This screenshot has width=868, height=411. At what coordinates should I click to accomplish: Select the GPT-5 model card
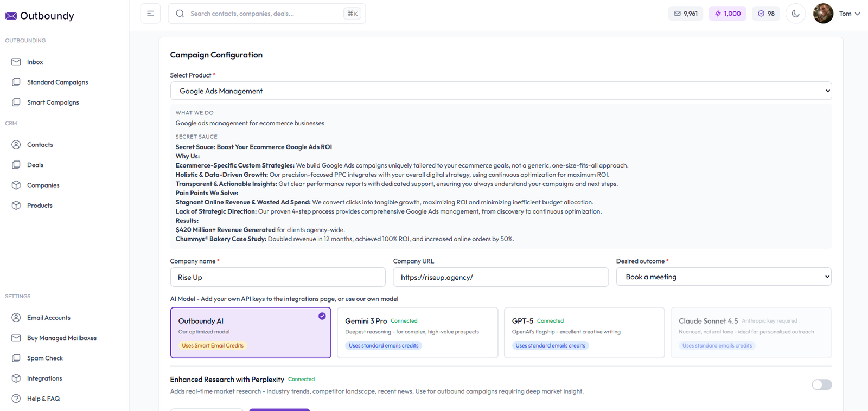click(584, 333)
